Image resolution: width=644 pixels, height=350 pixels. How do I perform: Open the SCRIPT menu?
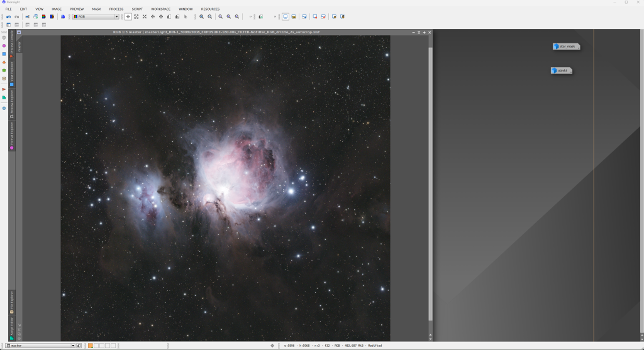(x=137, y=9)
